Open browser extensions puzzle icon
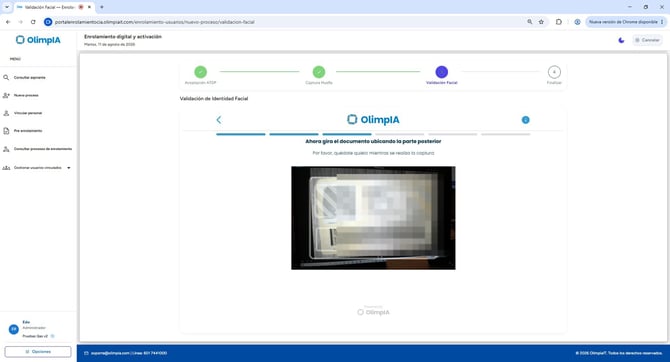Viewport: 670px width, 362px height. point(558,22)
